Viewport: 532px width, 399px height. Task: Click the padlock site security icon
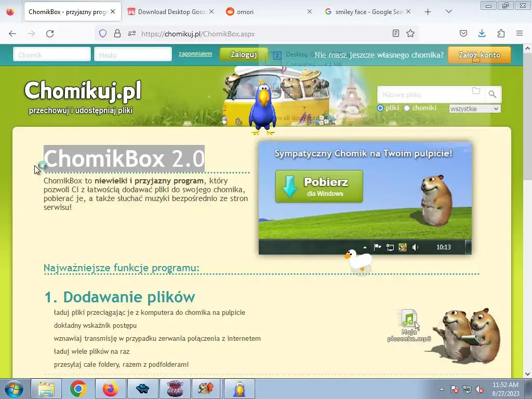click(x=117, y=33)
